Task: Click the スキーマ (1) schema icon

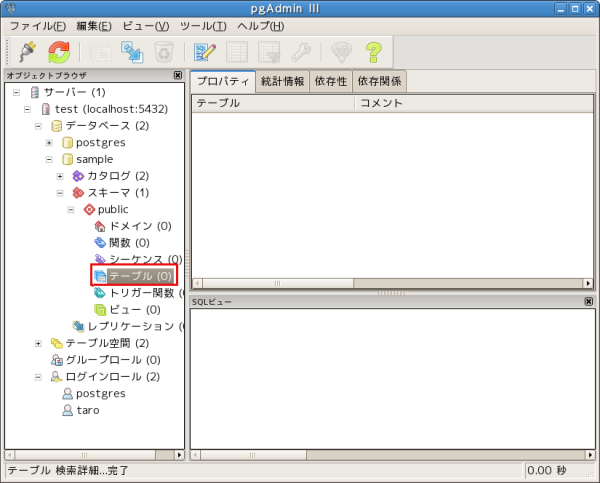Action: coord(78,193)
